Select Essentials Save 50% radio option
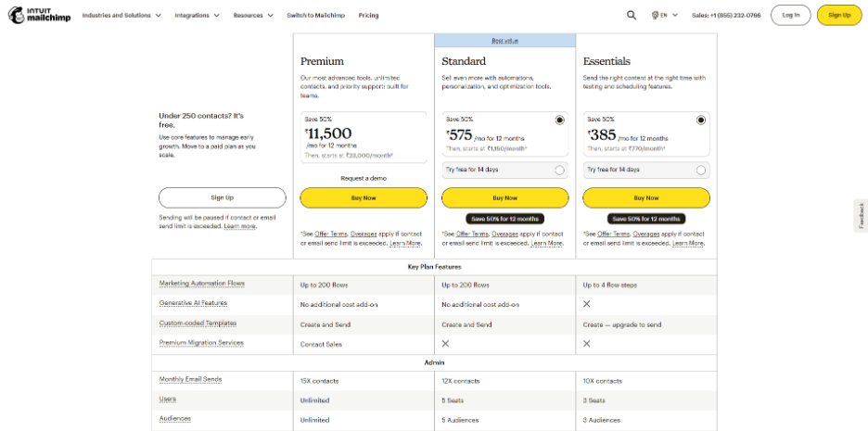 click(701, 120)
